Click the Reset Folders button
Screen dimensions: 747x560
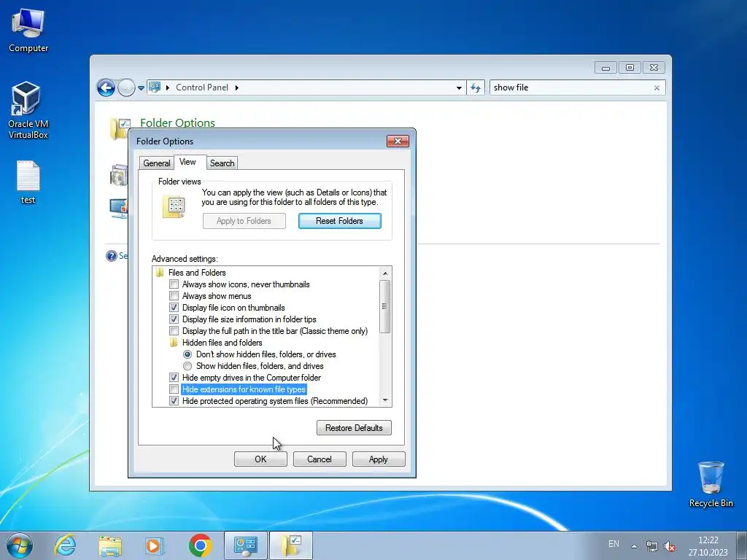tap(340, 221)
